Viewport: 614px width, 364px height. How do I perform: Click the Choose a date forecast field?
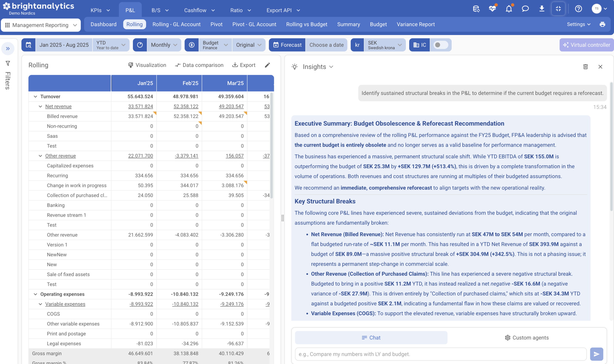tap(326, 45)
